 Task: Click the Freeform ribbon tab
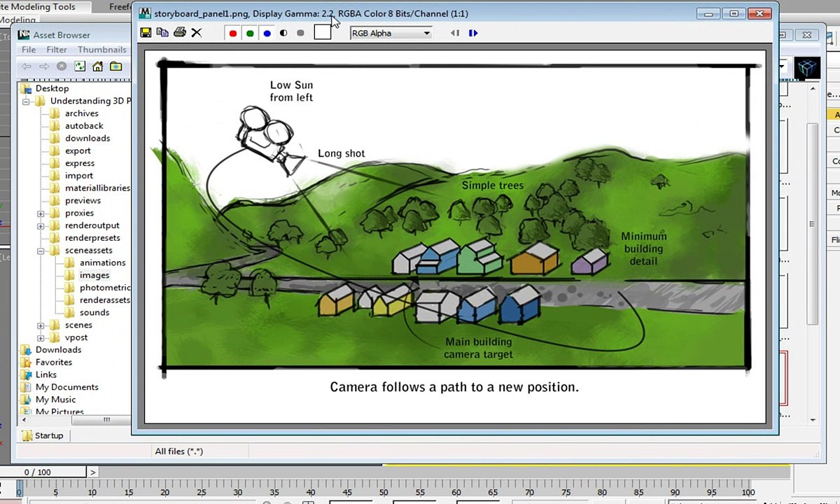[x=119, y=7]
